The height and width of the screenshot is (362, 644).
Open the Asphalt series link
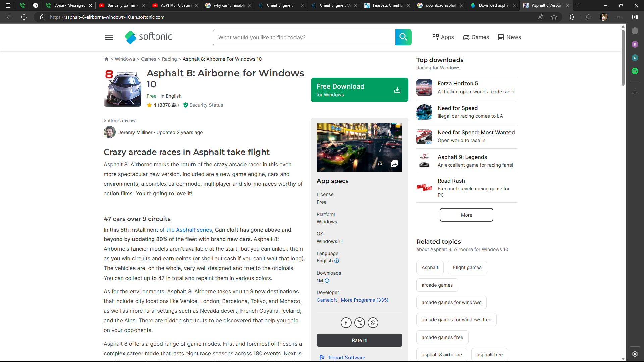[189, 230]
